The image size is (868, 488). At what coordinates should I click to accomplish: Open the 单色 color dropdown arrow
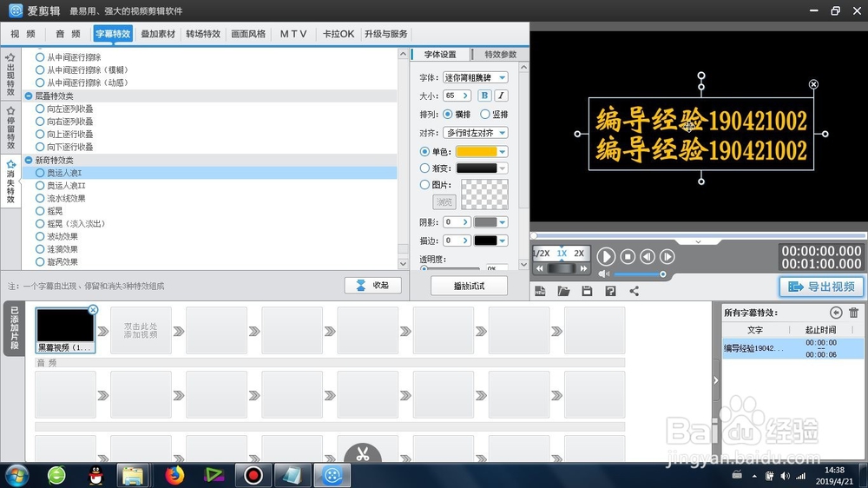click(502, 152)
